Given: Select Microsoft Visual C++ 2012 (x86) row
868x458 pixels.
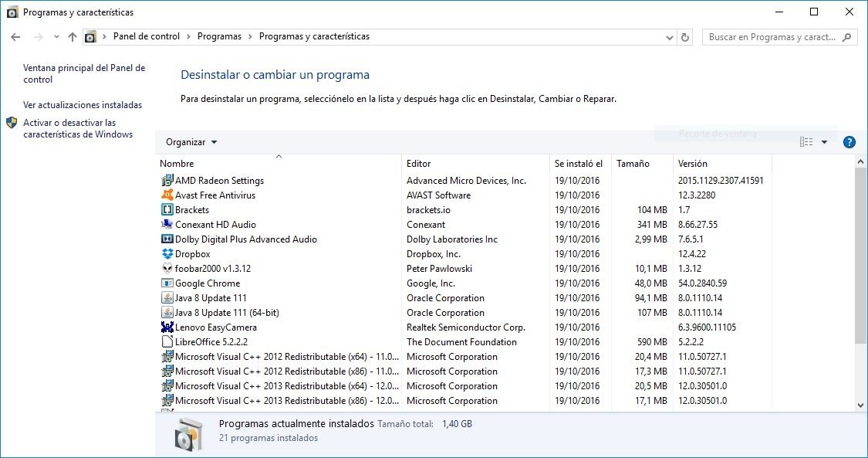Looking at the screenshot, I should [x=464, y=371].
